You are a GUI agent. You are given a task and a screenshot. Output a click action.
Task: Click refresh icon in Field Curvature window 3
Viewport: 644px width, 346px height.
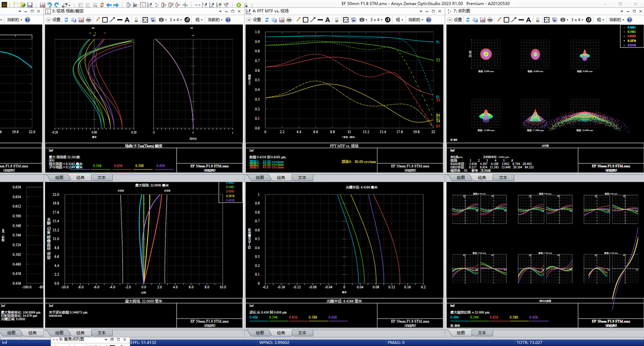[x=66, y=20]
